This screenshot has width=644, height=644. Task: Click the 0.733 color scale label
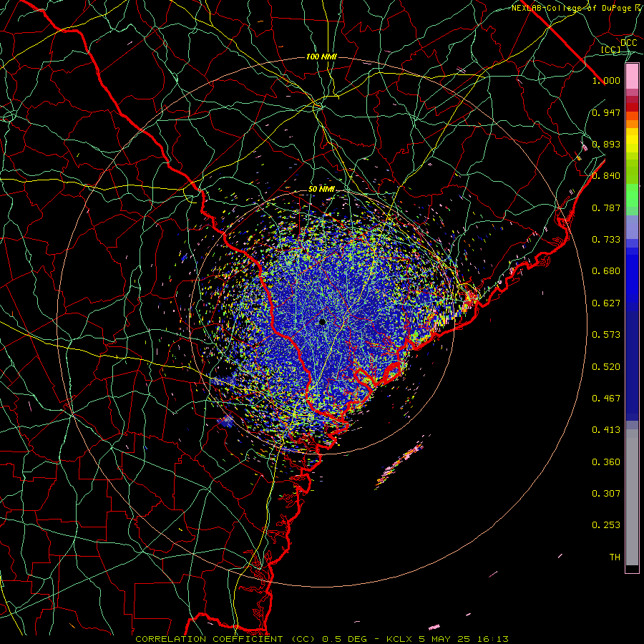click(x=606, y=240)
